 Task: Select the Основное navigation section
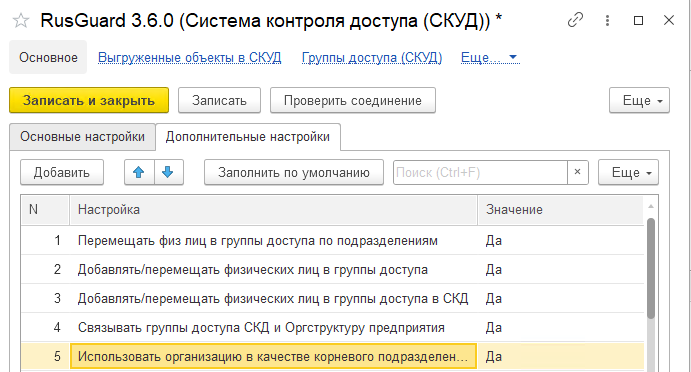pos(48,57)
